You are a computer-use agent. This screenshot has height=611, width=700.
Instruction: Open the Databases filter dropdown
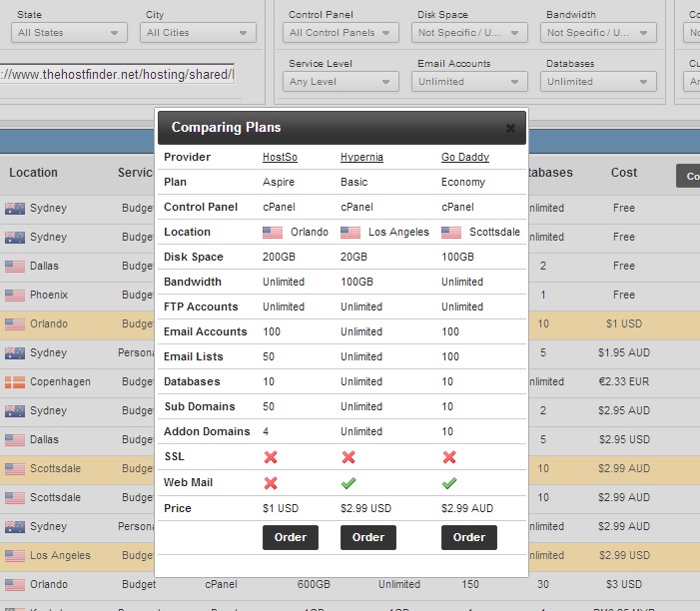tap(598, 82)
